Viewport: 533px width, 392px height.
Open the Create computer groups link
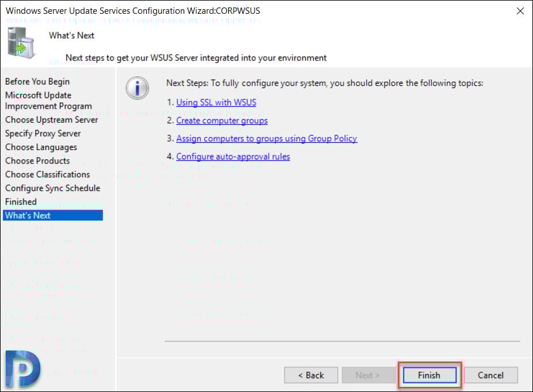(222, 121)
